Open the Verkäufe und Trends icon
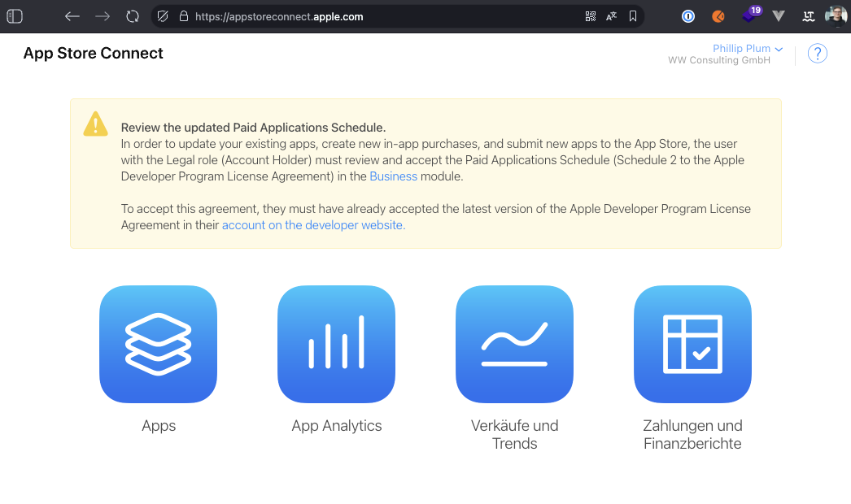 (514, 344)
